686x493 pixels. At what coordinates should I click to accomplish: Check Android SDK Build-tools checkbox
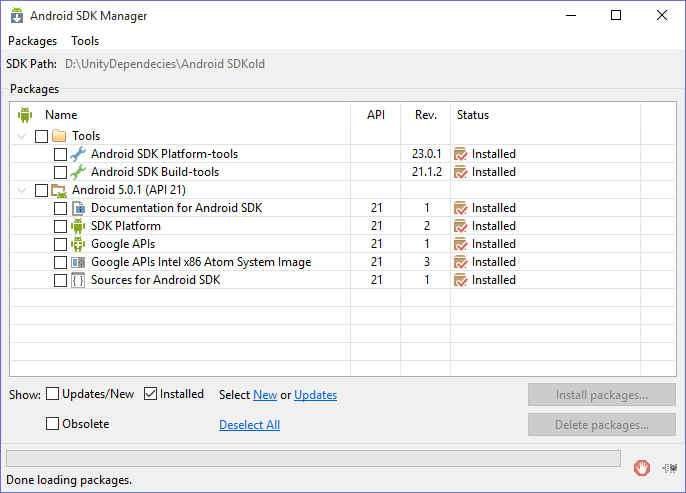pos(60,172)
